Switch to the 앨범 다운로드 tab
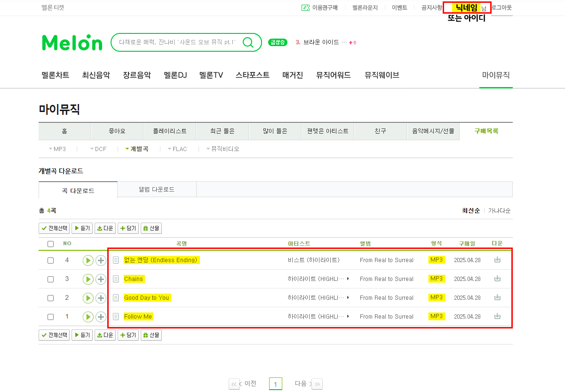The image size is (565, 392). click(157, 189)
